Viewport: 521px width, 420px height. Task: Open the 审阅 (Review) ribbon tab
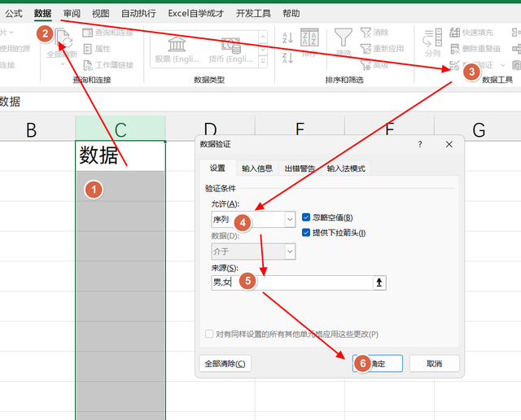(72, 14)
